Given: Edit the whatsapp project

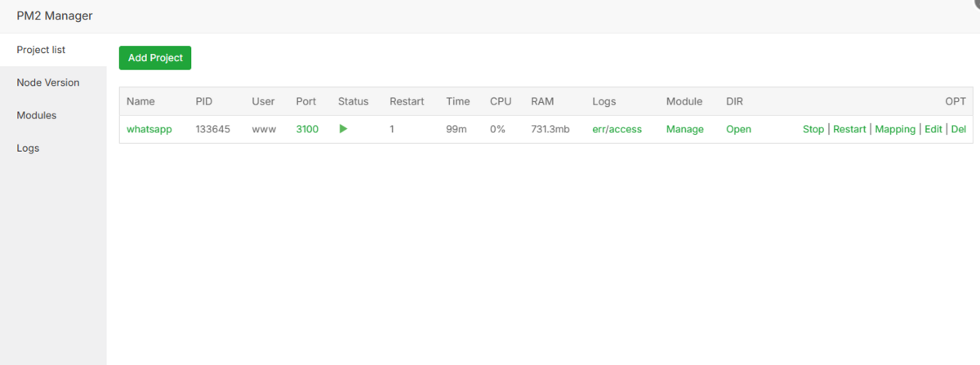Looking at the screenshot, I should [x=933, y=129].
